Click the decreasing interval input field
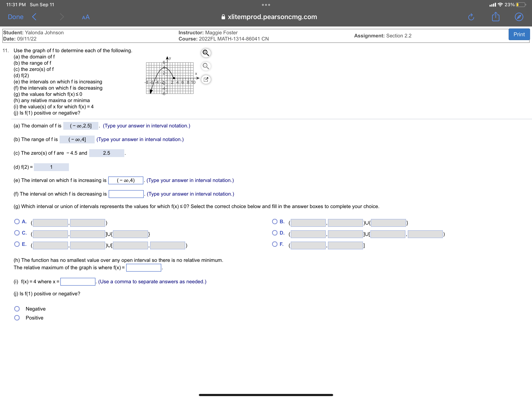The image size is (532, 399). pos(126,194)
